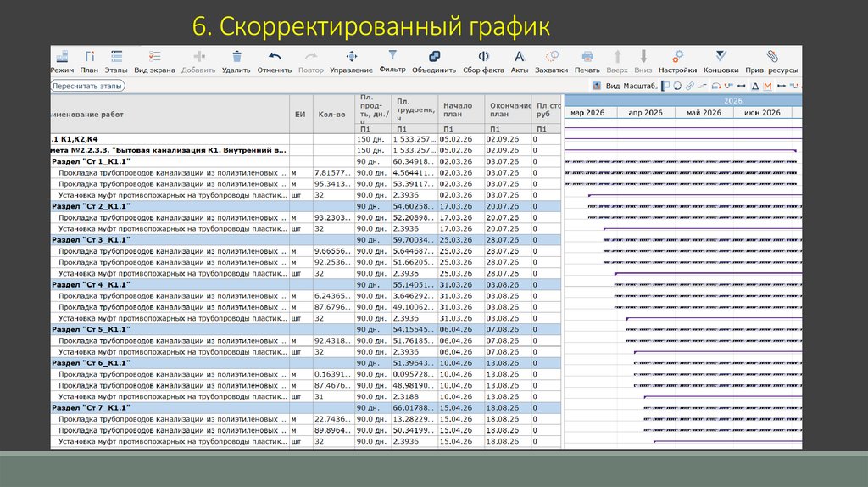Screen dimensions: 868x487
Task: Click the Пл. трудоемк, ч column header
Action: [x=415, y=109]
